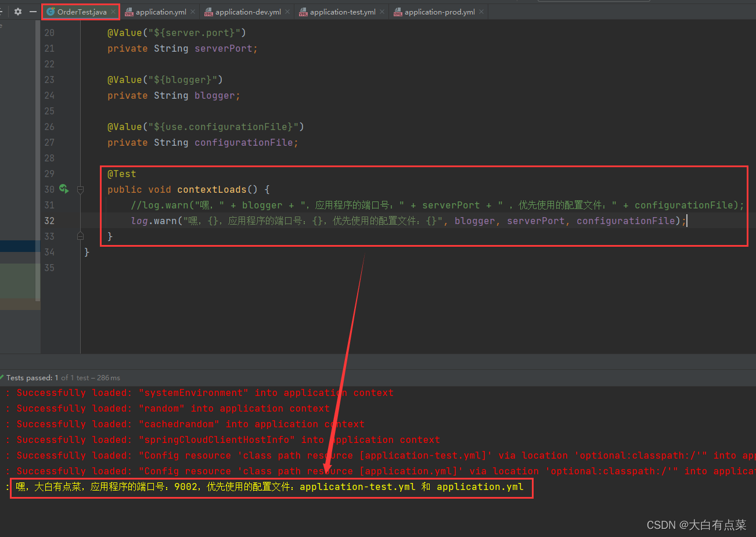Click the serverPort field declaration
This screenshot has width=756, height=537.
[182, 49]
